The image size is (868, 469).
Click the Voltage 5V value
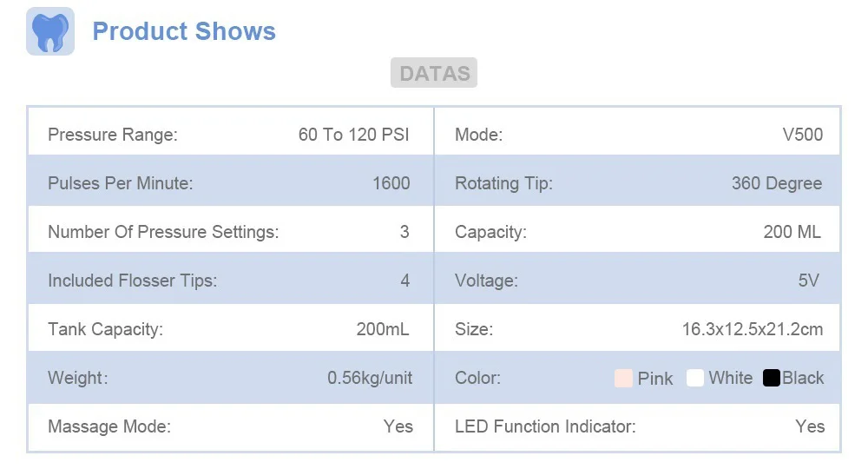pyautogui.click(x=808, y=281)
